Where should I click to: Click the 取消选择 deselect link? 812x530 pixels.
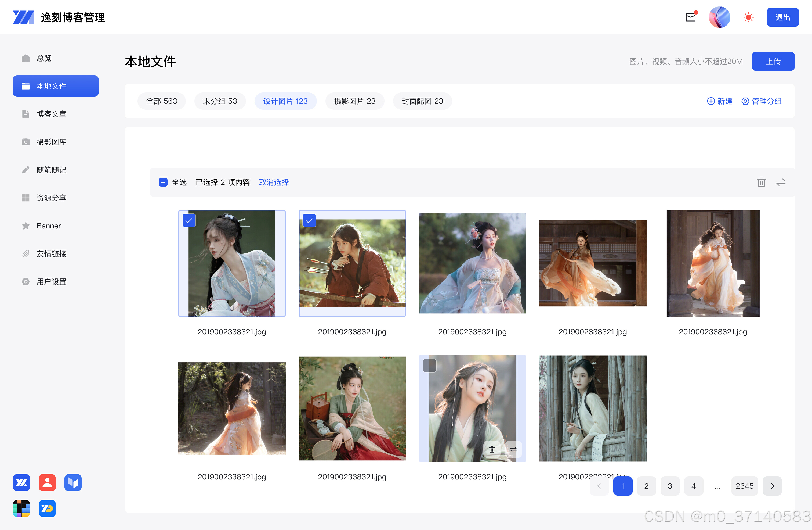(x=274, y=182)
